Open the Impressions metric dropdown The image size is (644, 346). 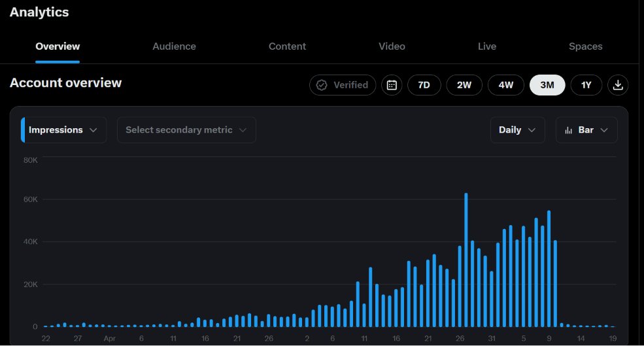point(63,130)
